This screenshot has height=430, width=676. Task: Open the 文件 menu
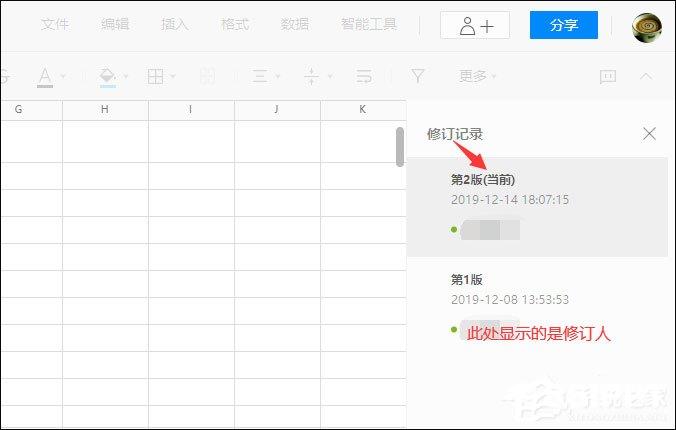click(x=55, y=24)
